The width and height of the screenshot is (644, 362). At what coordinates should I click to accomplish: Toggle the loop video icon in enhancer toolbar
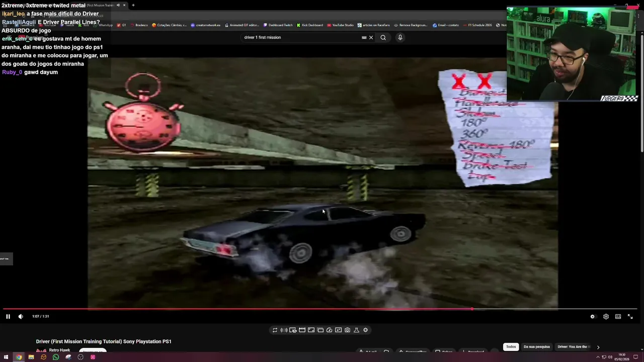tap(275, 330)
